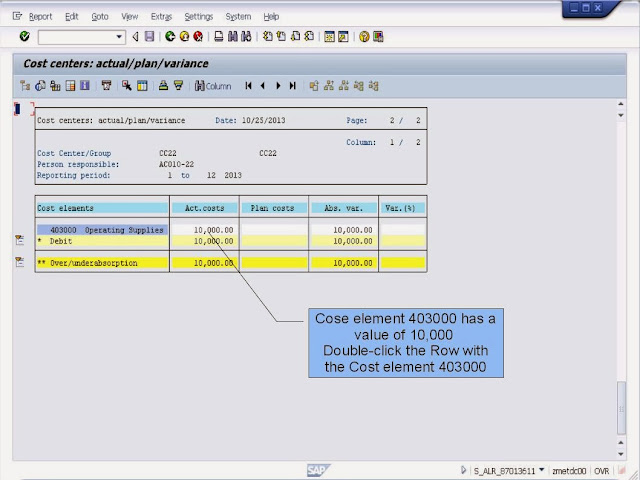
Task: Click the Abs. var. column header
Action: tap(344, 208)
